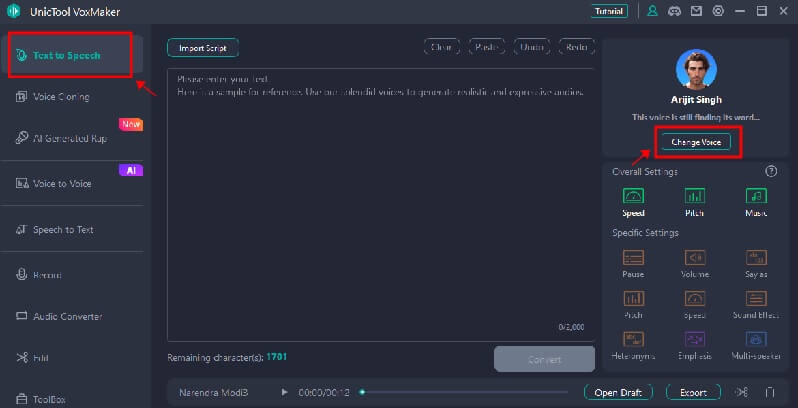Viewport: 798px width, 408px height.
Task: Click the Export button
Action: tap(693, 393)
